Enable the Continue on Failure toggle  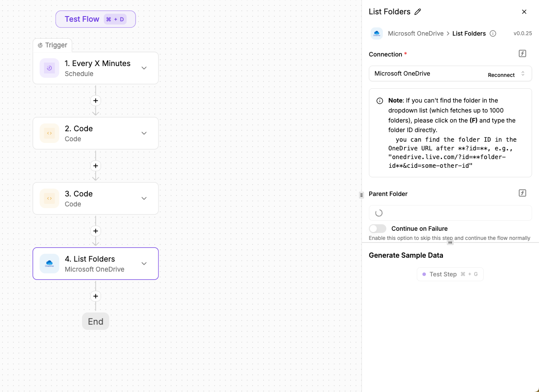click(x=378, y=229)
